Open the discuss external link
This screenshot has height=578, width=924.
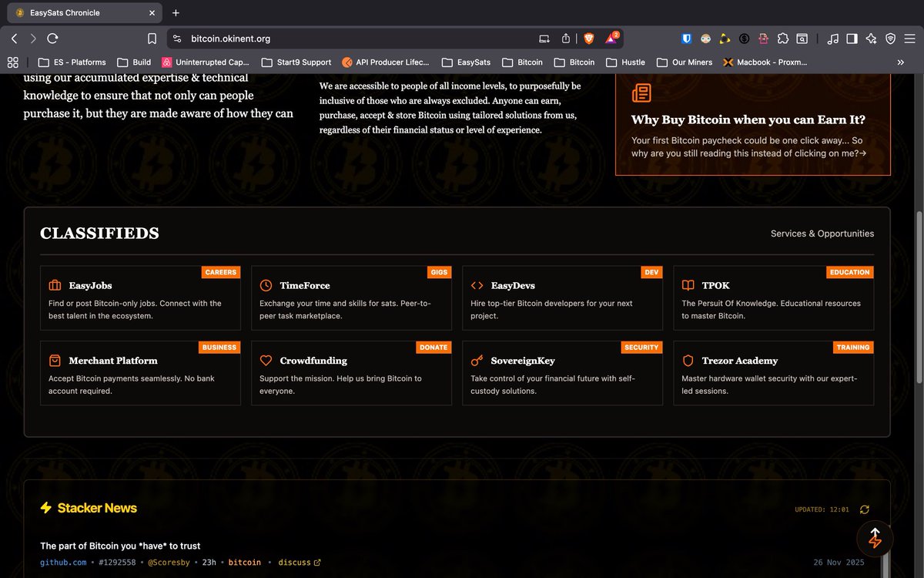coord(300,563)
